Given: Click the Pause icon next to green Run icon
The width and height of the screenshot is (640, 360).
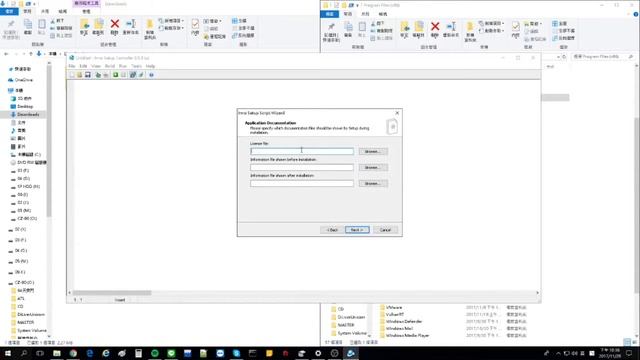Looking at the screenshot, I should 123,75.
